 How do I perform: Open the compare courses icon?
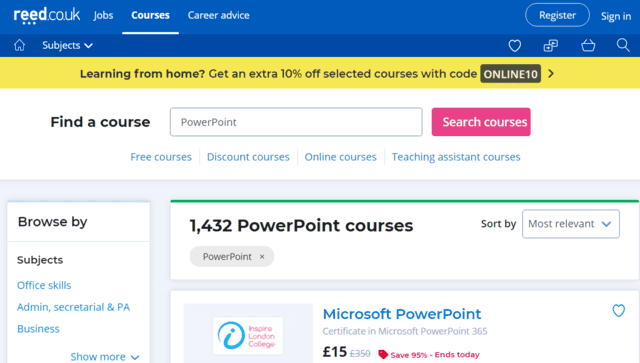[551, 45]
